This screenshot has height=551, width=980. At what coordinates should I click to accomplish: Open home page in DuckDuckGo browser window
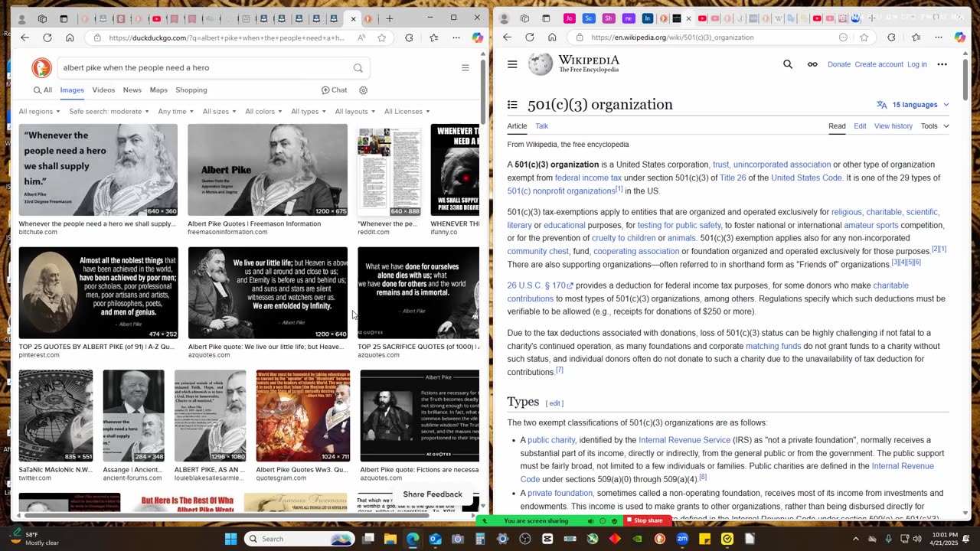[70, 37]
